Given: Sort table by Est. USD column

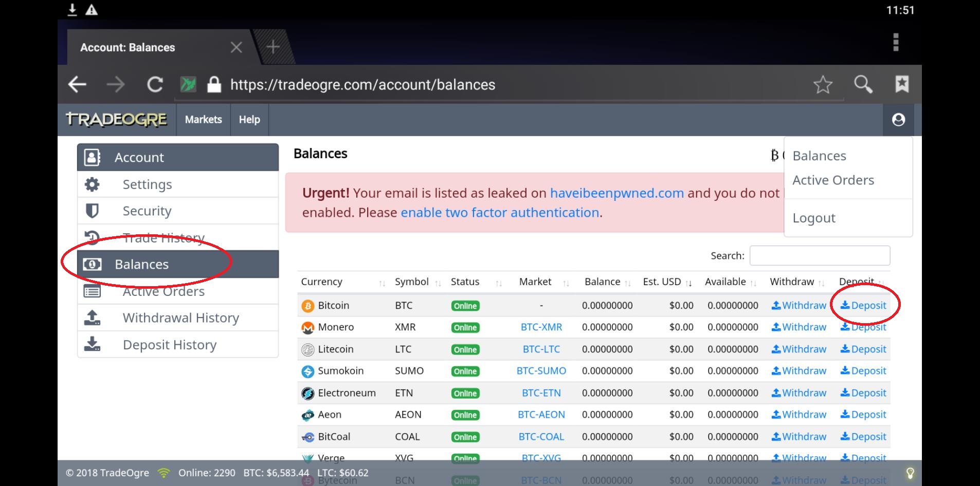Looking at the screenshot, I should pyautogui.click(x=662, y=282).
